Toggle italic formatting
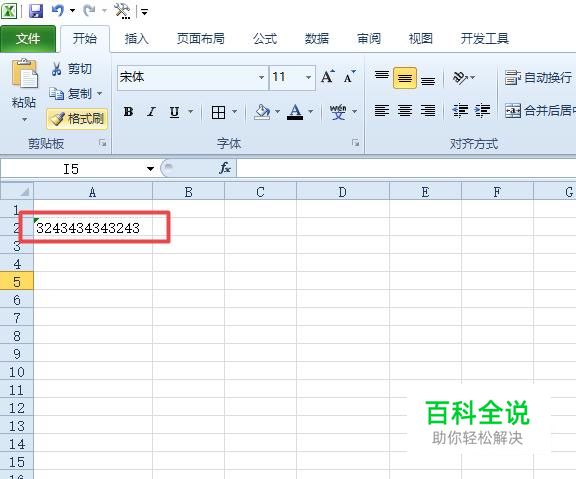 pos(151,111)
